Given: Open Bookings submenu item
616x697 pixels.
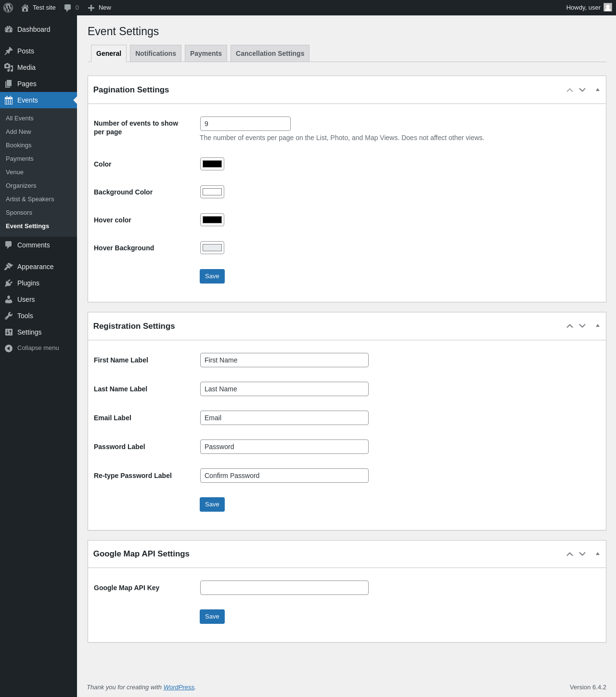Looking at the screenshot, I should pos(19,145).
